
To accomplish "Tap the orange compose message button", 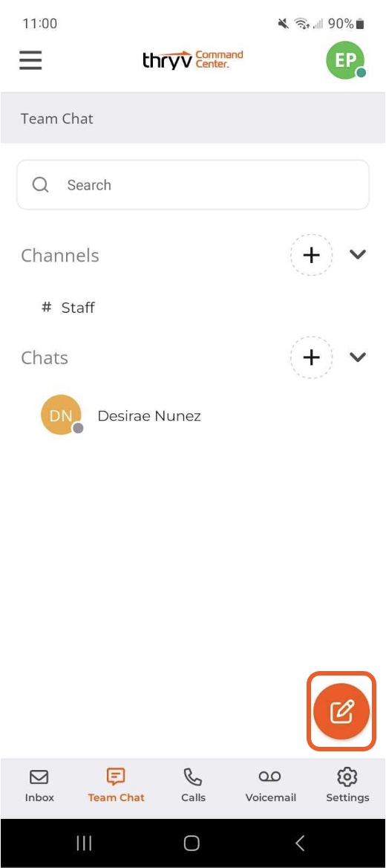I will (341, 710).
